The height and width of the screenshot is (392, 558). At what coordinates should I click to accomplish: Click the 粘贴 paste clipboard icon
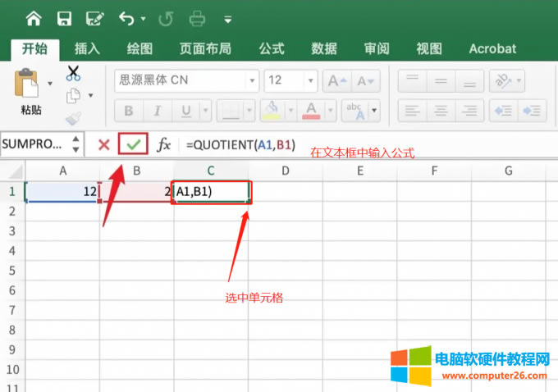tap(26, 83)
